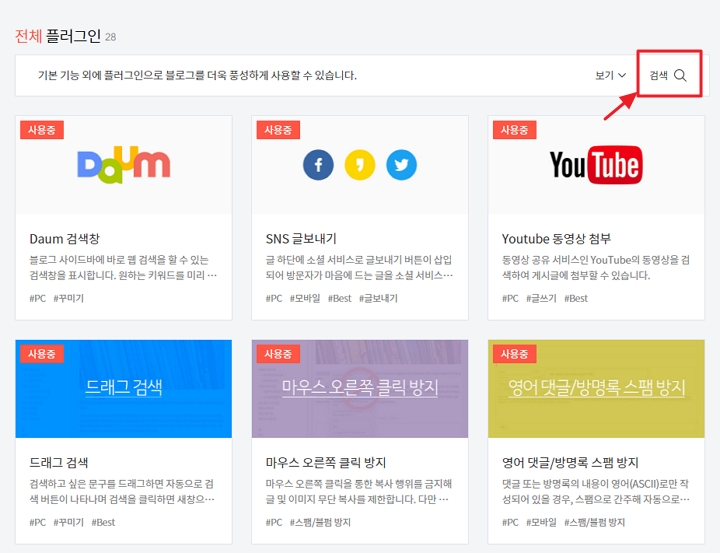Open the SNS 글보내기 plugin title
Image resolution: width=720 pixels, height=553 pixels.
click(301, 239)
